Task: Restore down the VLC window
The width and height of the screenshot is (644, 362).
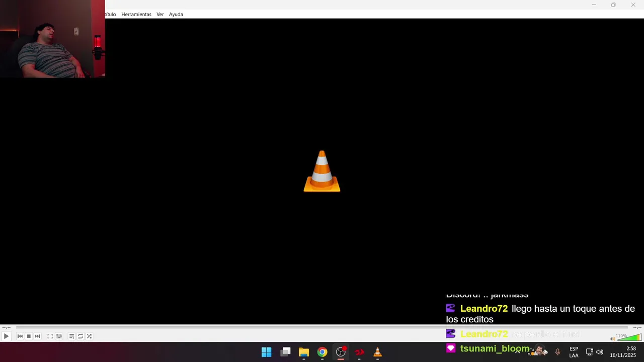Action: click(613, 5)
